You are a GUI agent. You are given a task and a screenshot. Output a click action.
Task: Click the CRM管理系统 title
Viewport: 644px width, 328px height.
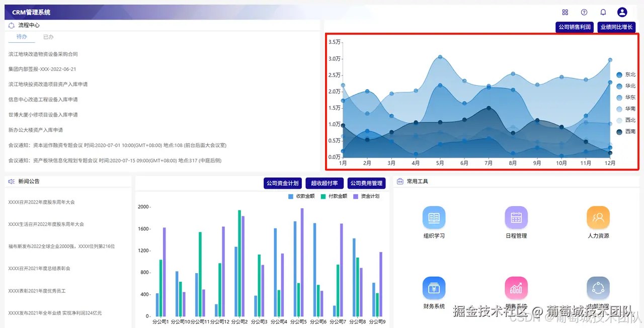[31, 12]
